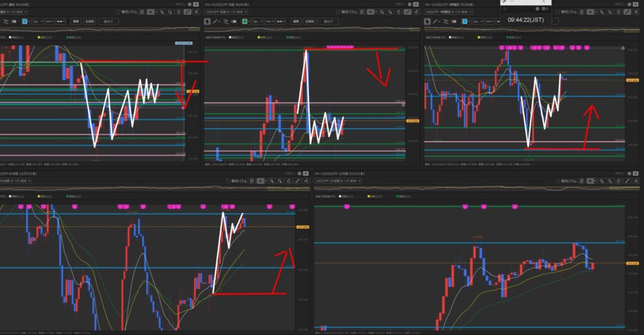644x335 pixels.
Task: Zoom in the daily chart
Action: pyautogui.click(x=382, y=12)
